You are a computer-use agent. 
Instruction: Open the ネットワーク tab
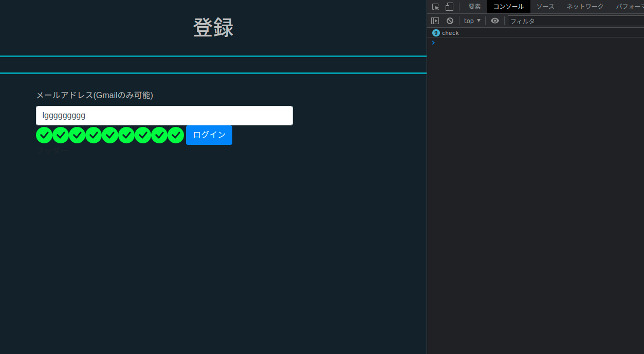585,6
